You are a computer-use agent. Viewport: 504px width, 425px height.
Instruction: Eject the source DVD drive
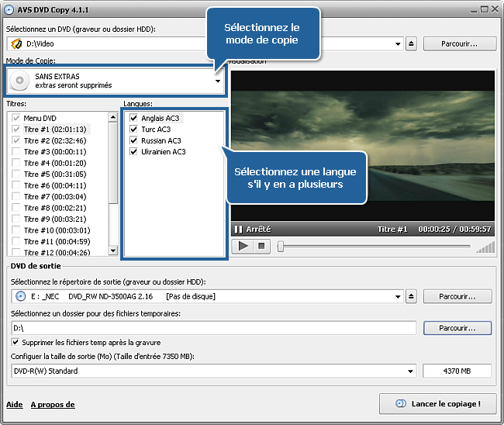(x=411, y=43)
